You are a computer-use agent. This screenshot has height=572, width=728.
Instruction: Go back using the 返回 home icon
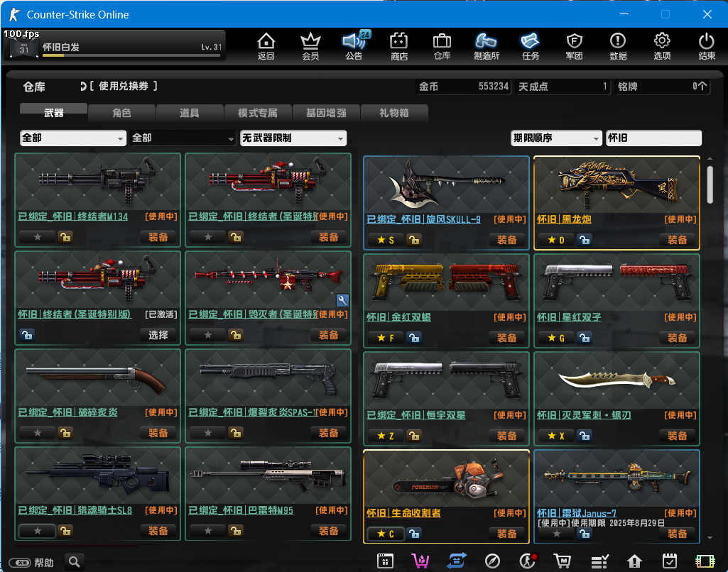click(x=266, y=46)
